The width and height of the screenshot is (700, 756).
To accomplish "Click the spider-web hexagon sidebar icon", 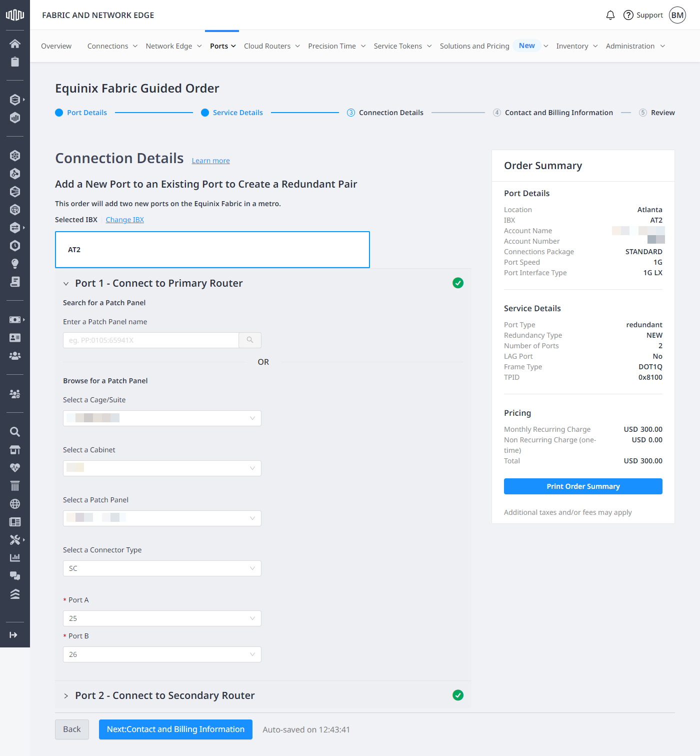I will point(15,156).
